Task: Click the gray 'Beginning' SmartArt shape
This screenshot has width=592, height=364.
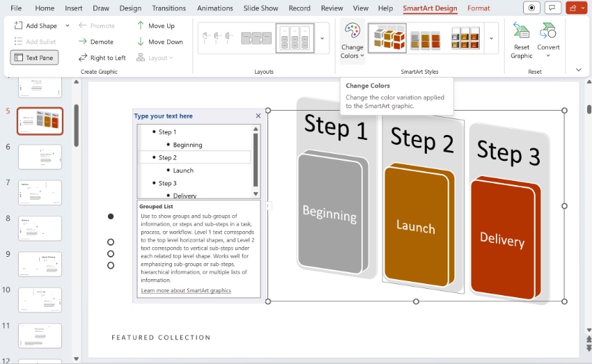Action: [x=330, y=213]
